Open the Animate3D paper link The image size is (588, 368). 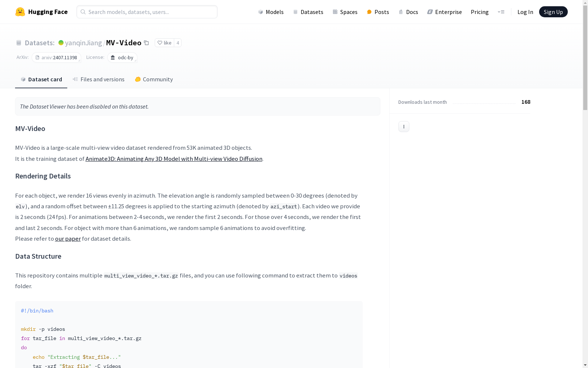point(174,159)
